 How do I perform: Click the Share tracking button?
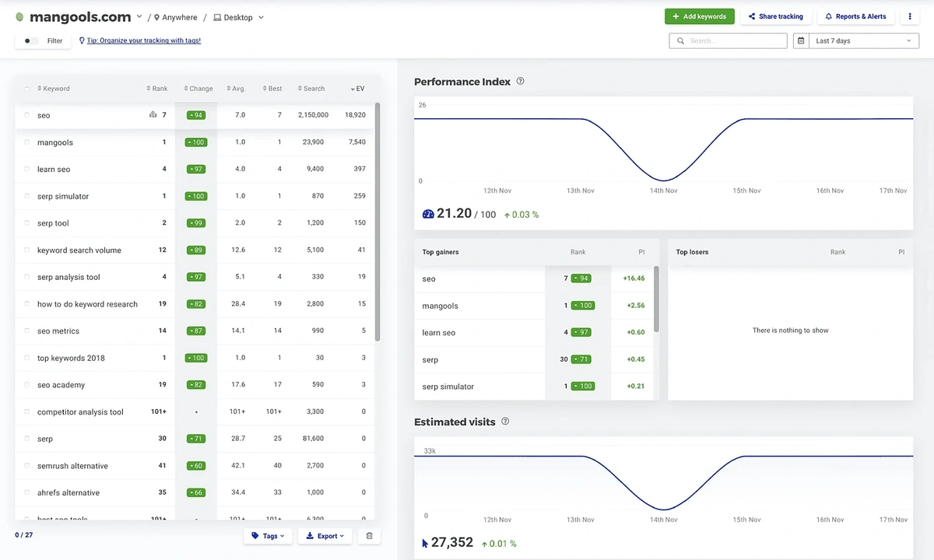(776, 16)
